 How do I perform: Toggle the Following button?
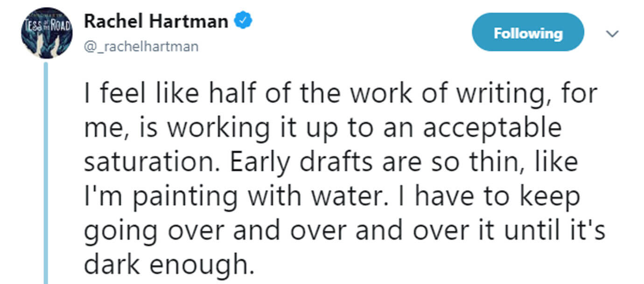tap(528, 34)
